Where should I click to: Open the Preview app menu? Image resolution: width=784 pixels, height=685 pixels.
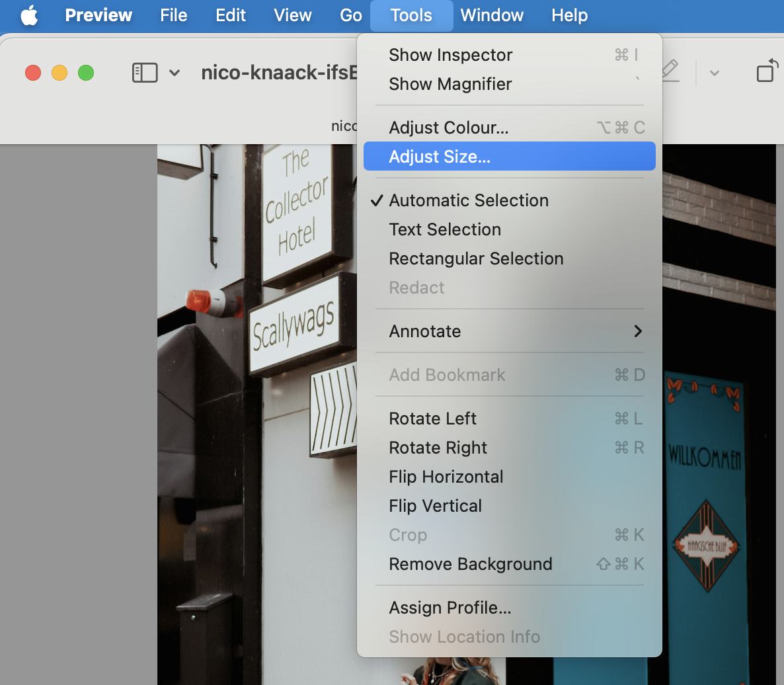[98, 15]
